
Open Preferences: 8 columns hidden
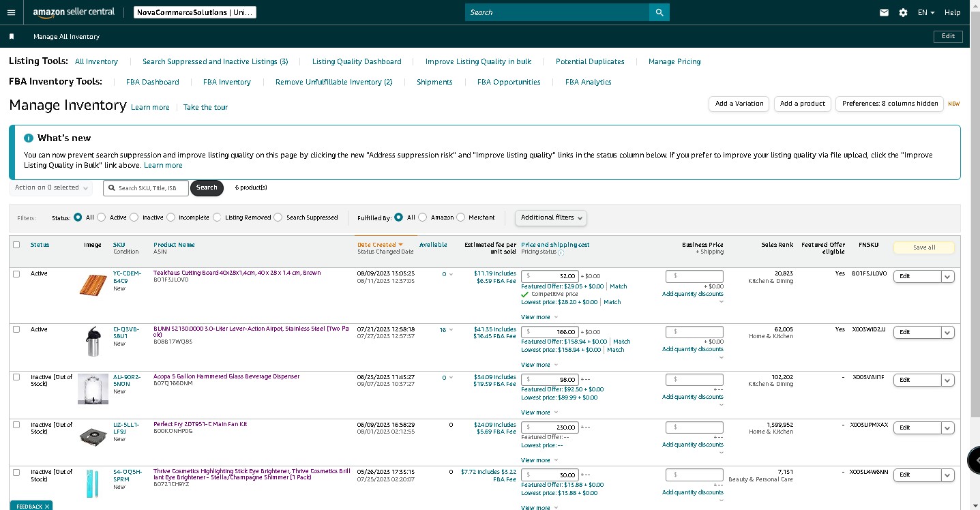(x=889, y=104)
